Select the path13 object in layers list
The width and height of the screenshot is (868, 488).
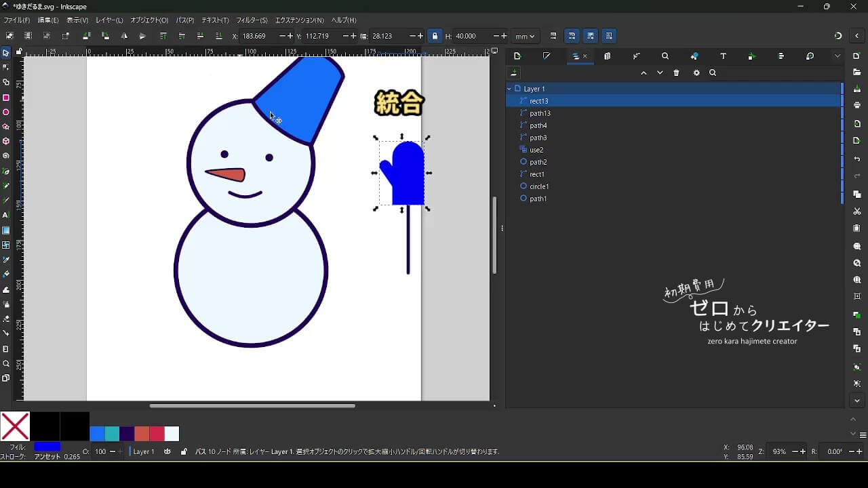(540, 113)
